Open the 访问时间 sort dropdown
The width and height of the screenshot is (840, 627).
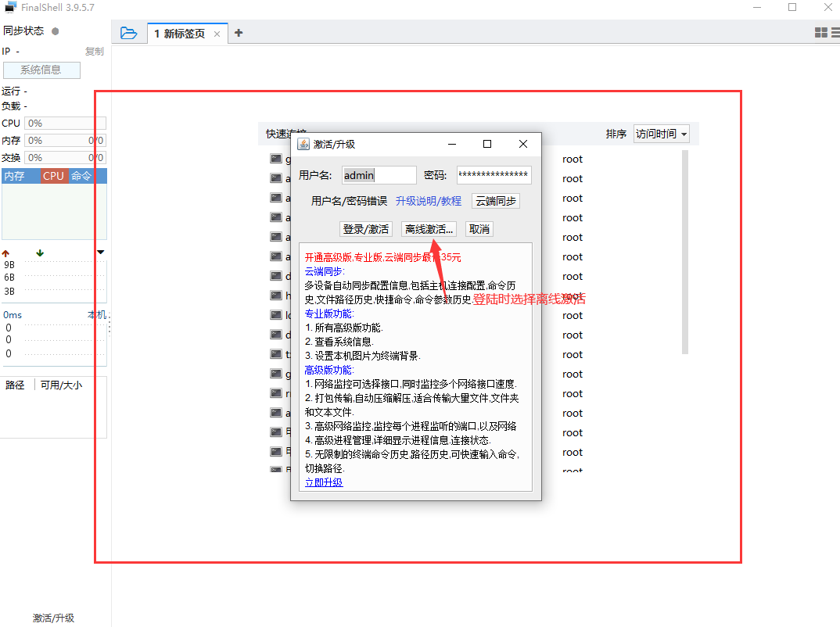(x=661, y=134)
